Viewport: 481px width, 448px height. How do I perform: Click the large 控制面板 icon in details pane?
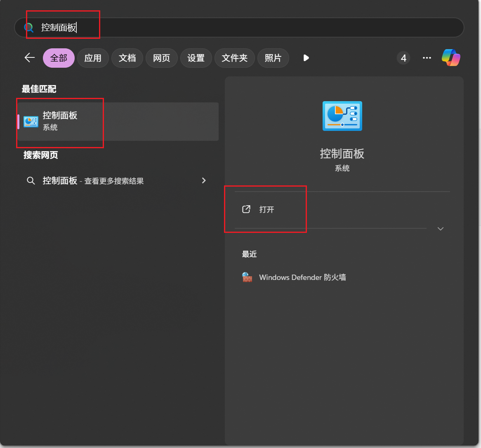click(x=342, y=116)
